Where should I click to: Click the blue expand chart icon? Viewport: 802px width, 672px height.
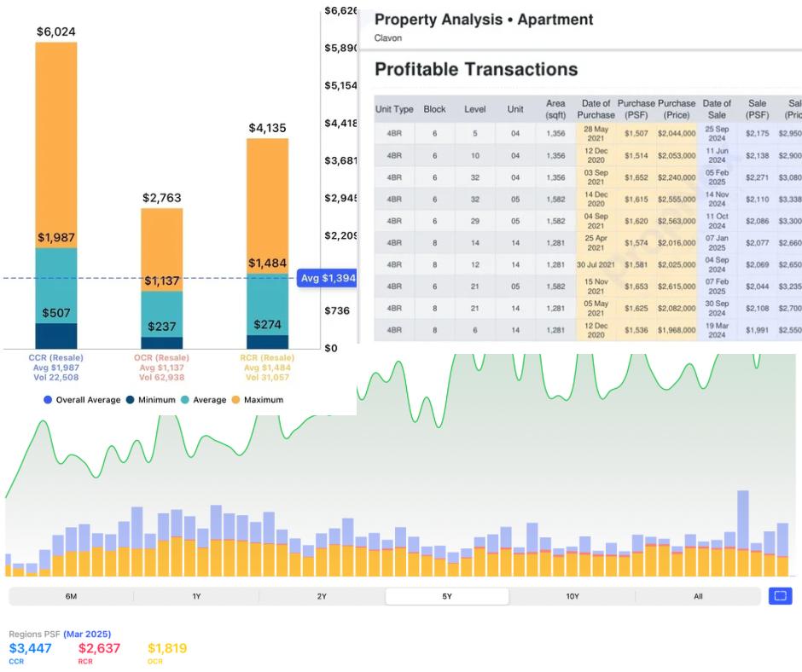[x=780, y=596]
